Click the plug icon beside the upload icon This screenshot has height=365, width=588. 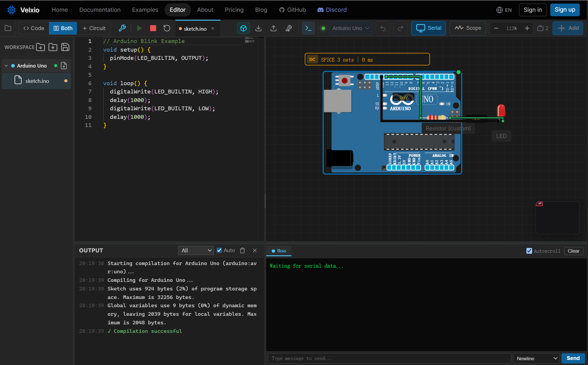pyautogui.click(x=289, y=28)
